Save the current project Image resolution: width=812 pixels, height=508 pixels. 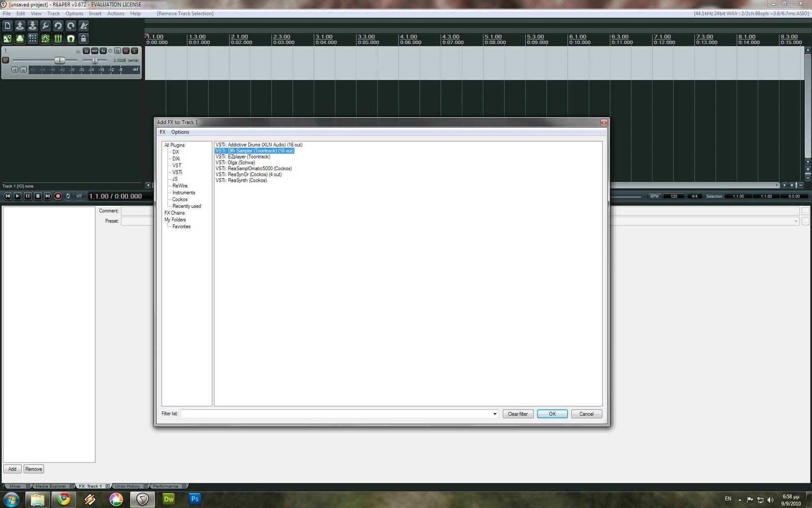click(x=32, y=25)
